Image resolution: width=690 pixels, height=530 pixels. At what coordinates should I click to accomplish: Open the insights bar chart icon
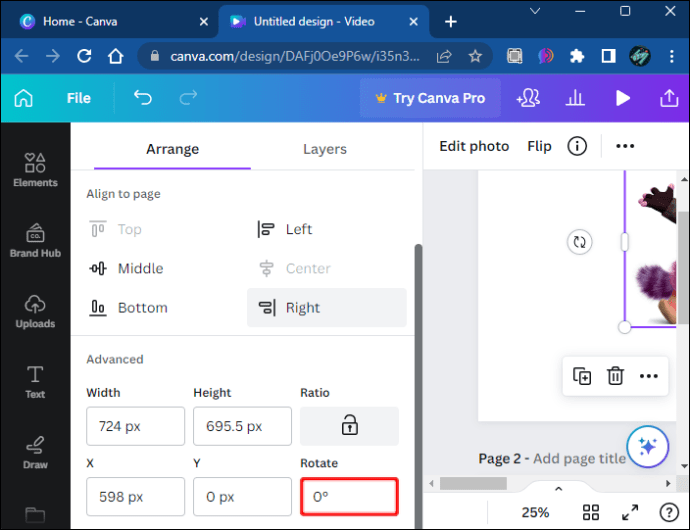point(575,98)
